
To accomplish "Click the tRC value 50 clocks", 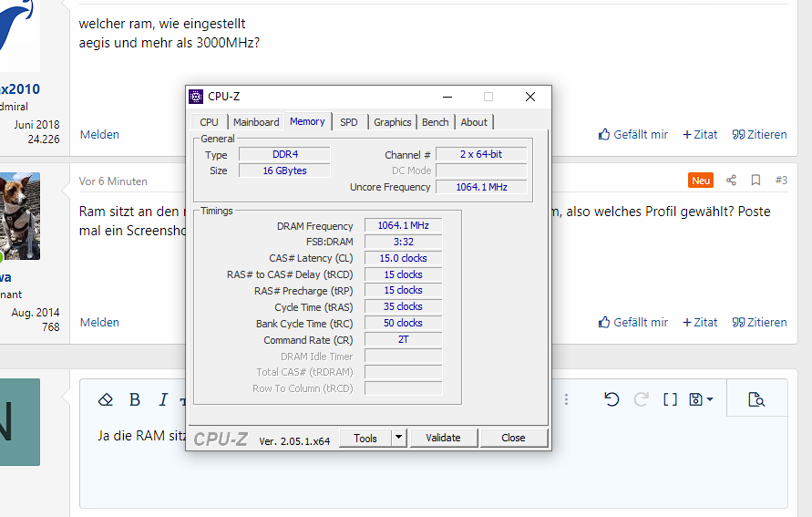I will tap(403, 324).
